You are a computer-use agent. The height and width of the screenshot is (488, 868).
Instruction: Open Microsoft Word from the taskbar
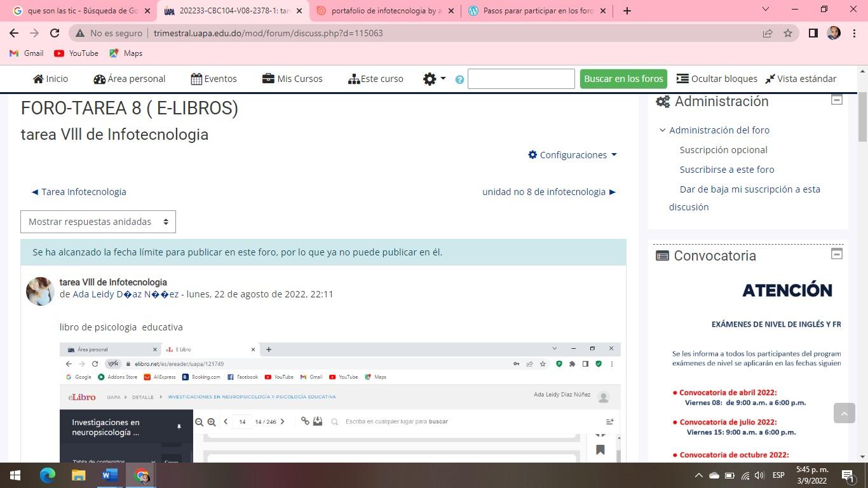[x=109, y=475]
